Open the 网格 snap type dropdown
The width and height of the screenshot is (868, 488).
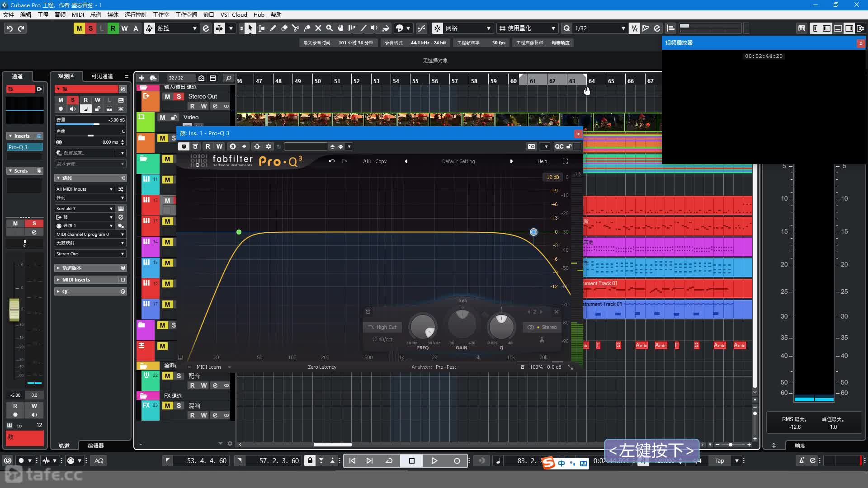point(468,28)
